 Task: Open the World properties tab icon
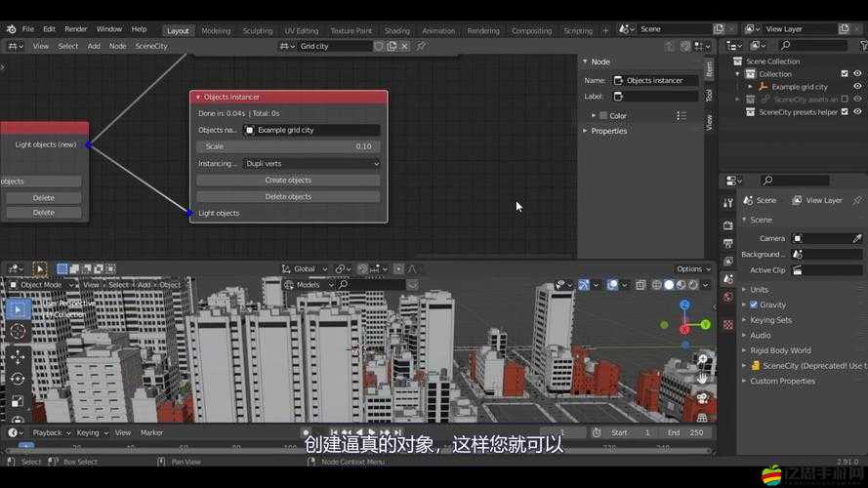[x=728, y=297]
